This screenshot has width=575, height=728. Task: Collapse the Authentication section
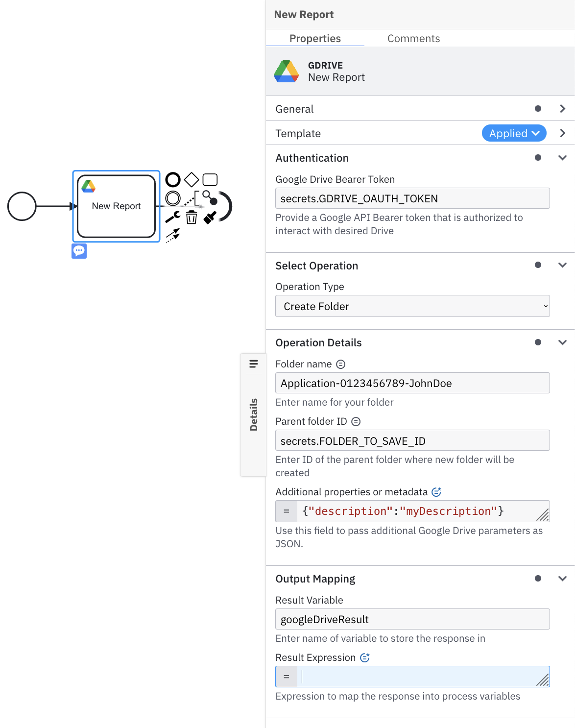562,158
